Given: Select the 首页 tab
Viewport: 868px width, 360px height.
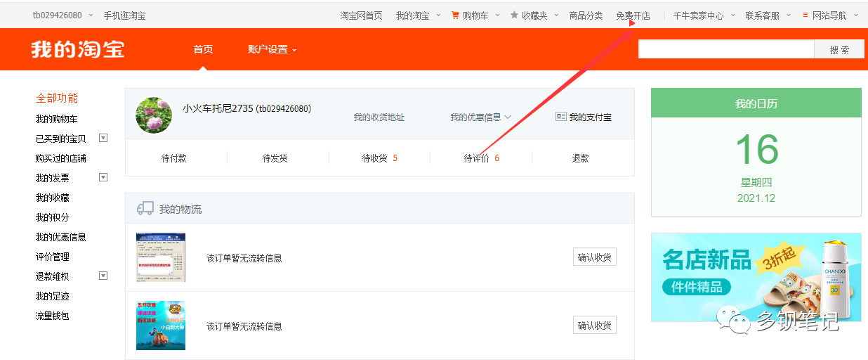Looking at the screenshot, I should pos(203,49).
